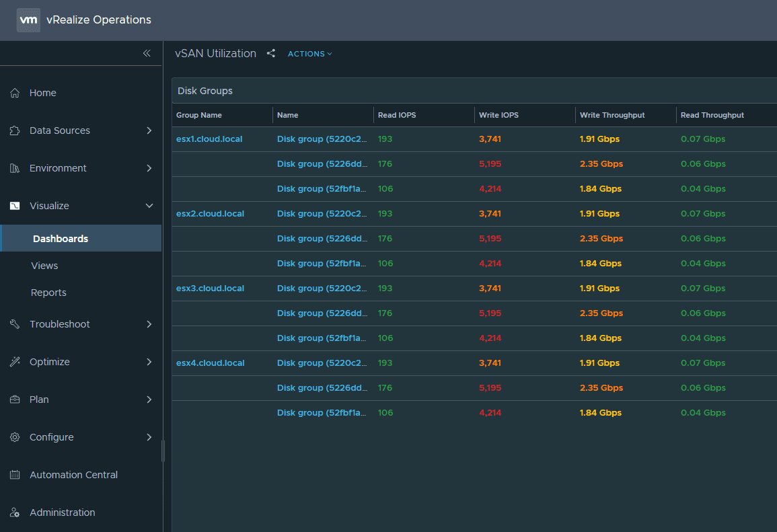Expand the Environment menu chevron
The width and height of the screenshot is (777, 532).
[x=149, y=168]
